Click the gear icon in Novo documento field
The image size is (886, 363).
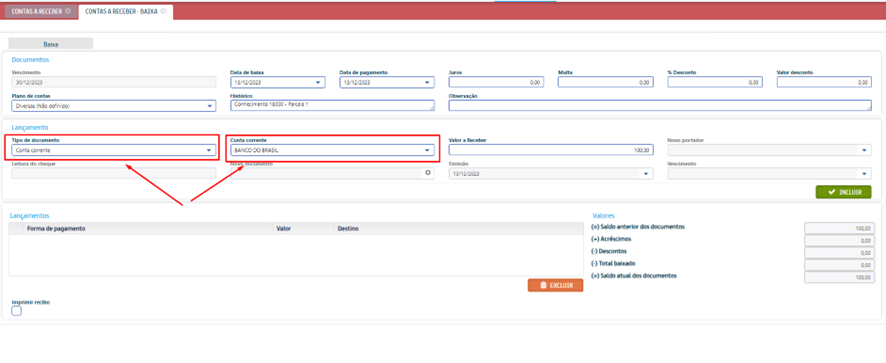[428, 173]
